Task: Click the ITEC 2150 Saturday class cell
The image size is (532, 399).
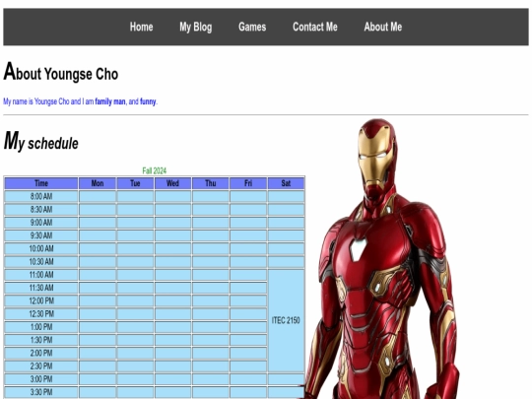Action: 286,320
